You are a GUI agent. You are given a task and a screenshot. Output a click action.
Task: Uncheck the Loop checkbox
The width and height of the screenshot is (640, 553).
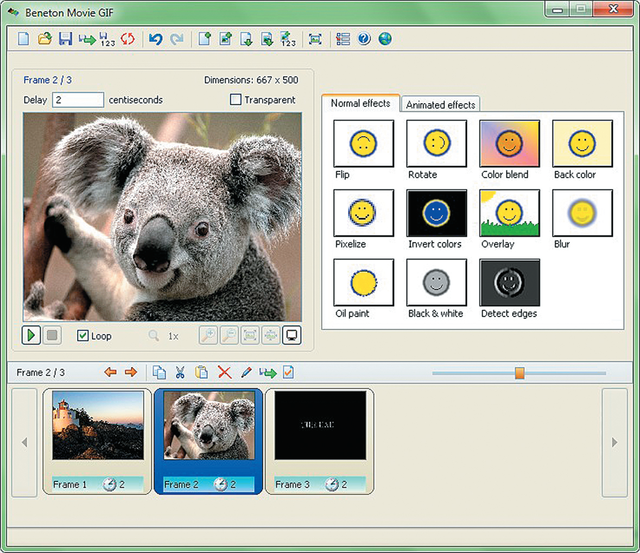coord(82,336)
